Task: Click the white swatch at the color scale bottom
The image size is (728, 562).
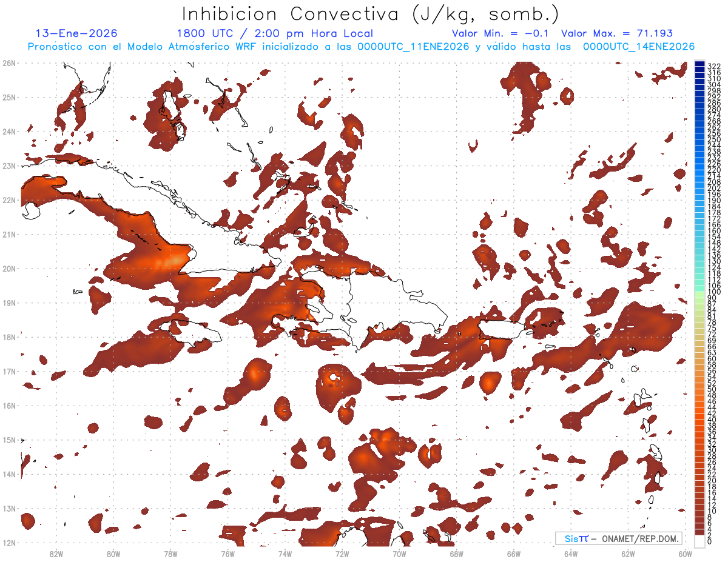Action: tap(699, 541)
